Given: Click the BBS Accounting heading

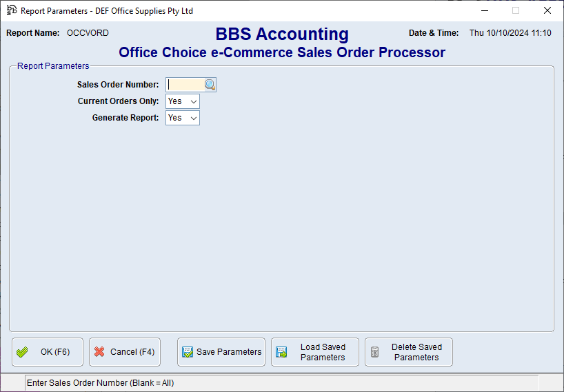Looking at the screenshot, I should [282, 34].
